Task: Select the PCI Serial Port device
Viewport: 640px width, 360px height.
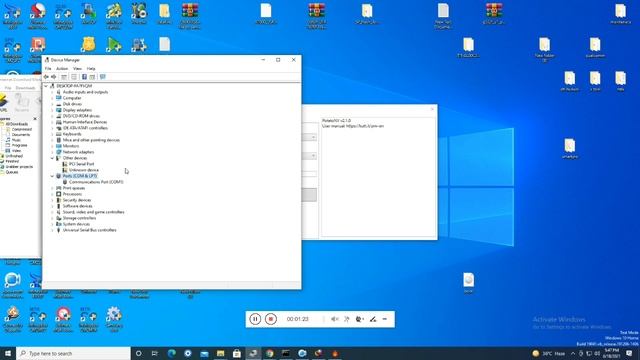Action: (x=81, y=164)
